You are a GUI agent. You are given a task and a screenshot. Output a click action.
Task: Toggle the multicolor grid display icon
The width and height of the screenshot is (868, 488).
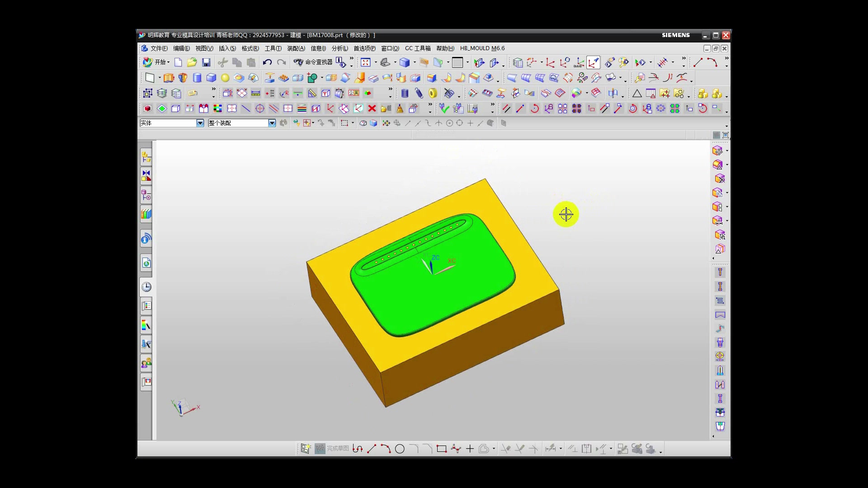click(218, 108)
